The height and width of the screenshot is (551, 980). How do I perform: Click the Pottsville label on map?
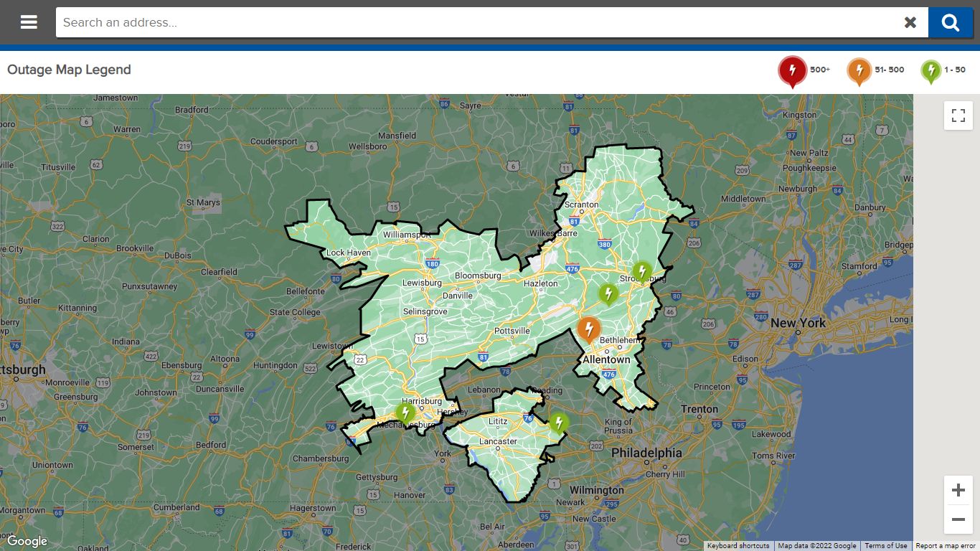click(512, 331)
